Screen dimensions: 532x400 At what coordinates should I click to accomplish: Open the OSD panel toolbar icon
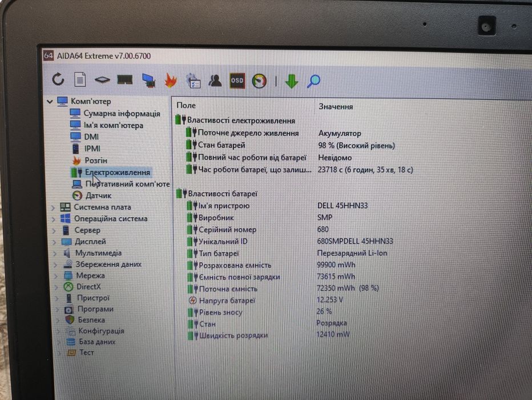237,81
